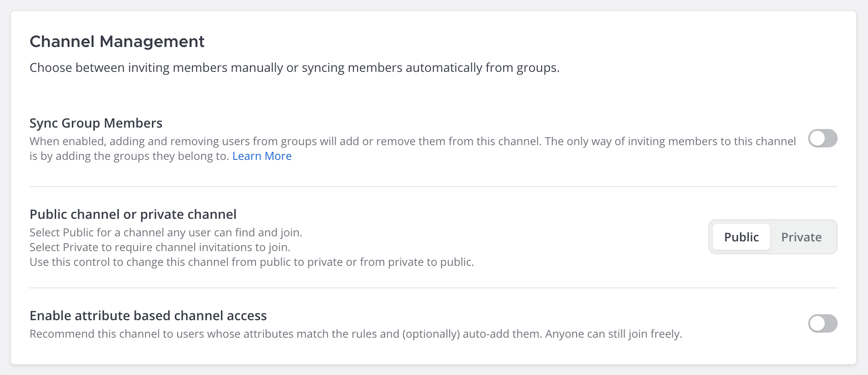Open the Learn More link
The image size is (868, 375).
click(x=262, y=156)
